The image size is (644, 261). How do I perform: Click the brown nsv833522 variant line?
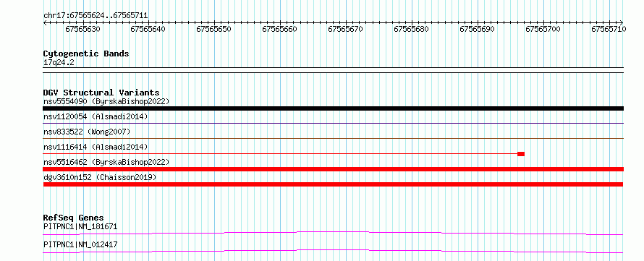click(x=333, y=139)
